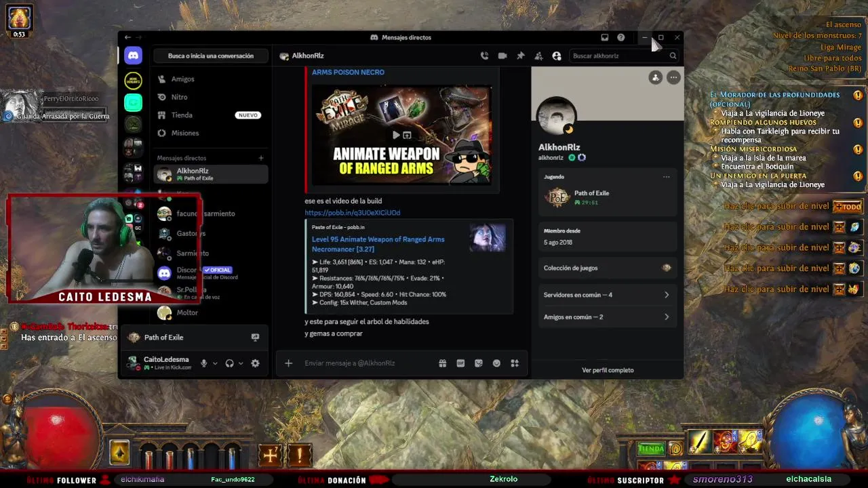This screenshot has height=488, width=868.
Task: Click the Path of Exile activity bar label
Action: point(163,338)
